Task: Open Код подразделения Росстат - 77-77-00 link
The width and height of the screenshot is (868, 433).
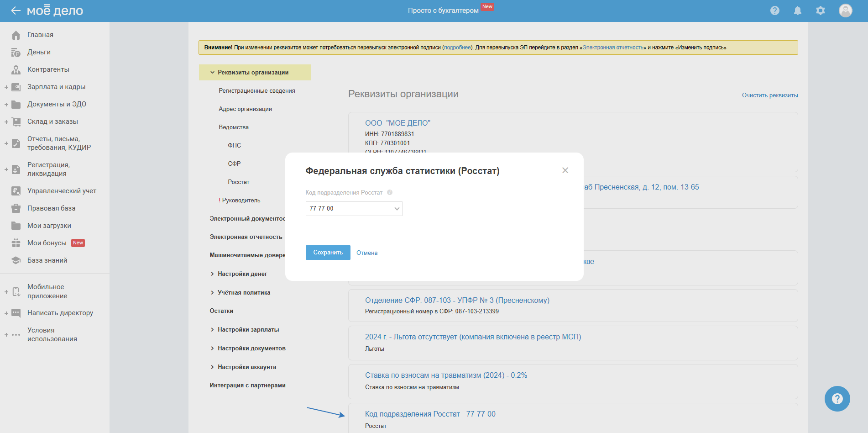Action: (x=430, y=414)
